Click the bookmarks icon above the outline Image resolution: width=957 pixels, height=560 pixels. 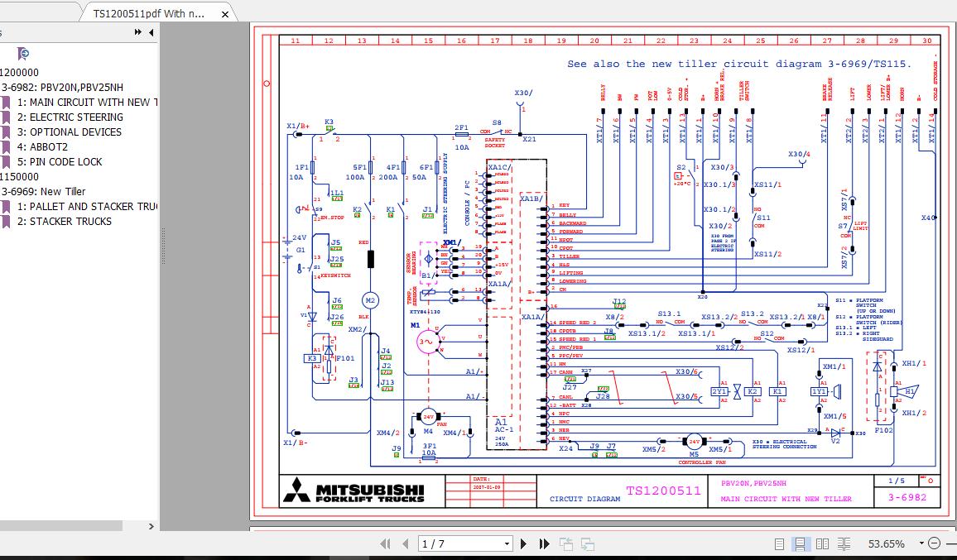pyautogui.click(x=22, y=52)
